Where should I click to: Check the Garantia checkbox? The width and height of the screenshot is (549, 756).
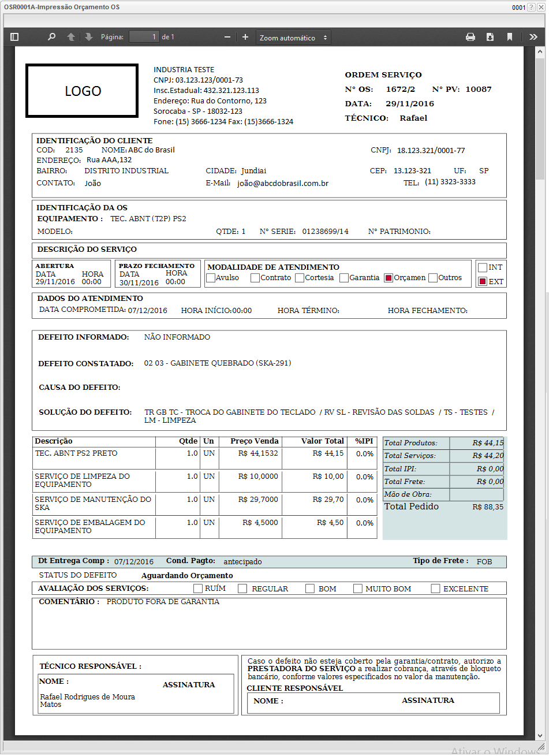pyautogui.click(x=344, y=278)
